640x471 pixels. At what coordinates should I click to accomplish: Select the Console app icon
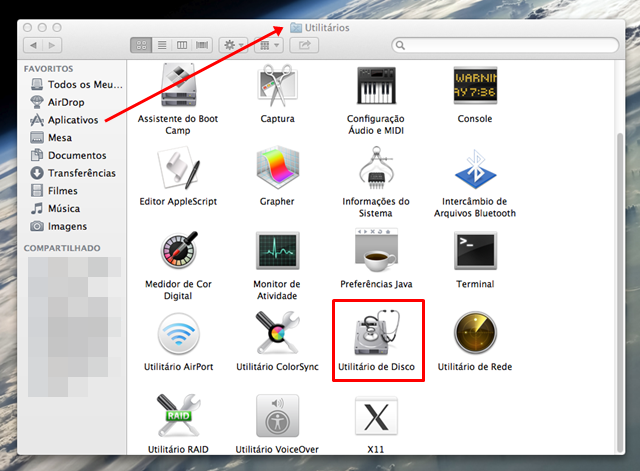[475, 85]
